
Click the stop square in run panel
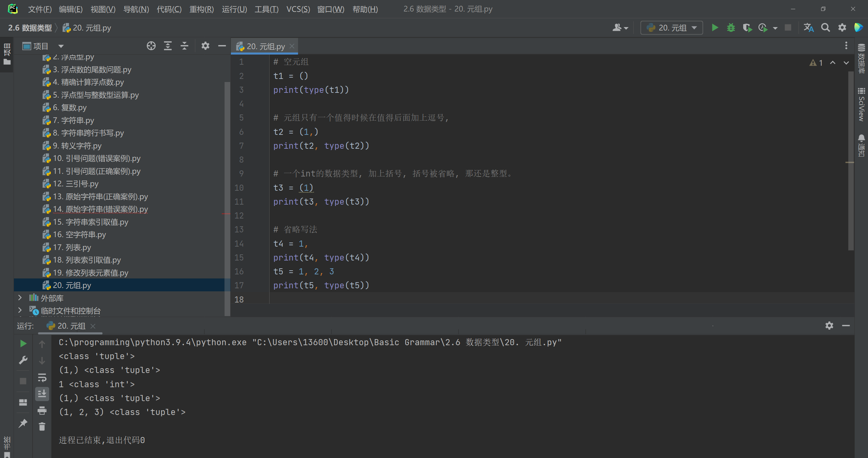[x=23, y=381]
